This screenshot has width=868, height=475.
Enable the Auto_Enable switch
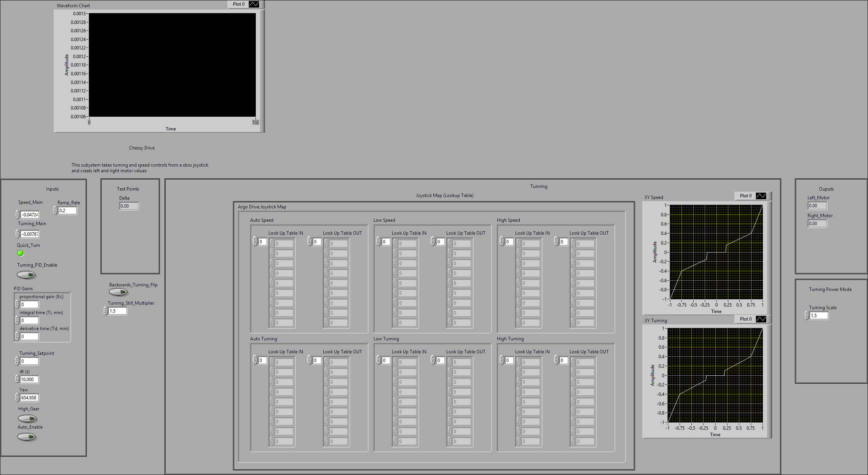point(27,437)
